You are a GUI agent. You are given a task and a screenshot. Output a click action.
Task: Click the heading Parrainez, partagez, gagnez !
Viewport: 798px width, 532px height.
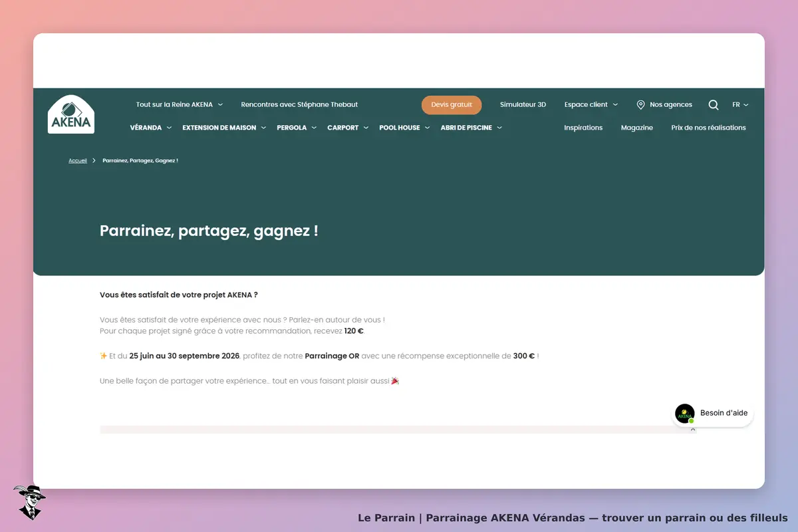click(209, 231)
